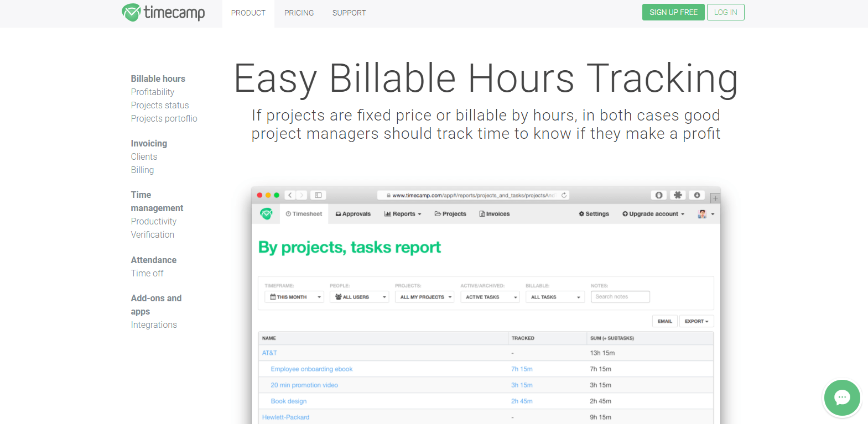Click the Book design task

click(289, 401)
